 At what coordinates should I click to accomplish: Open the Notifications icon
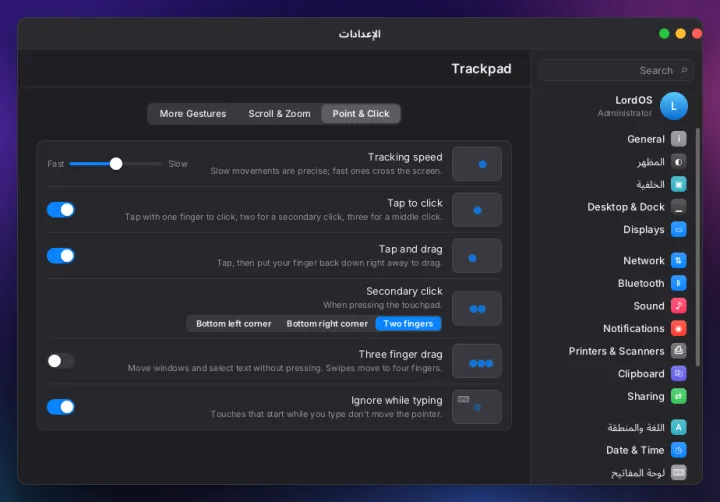tap(678, 328)
